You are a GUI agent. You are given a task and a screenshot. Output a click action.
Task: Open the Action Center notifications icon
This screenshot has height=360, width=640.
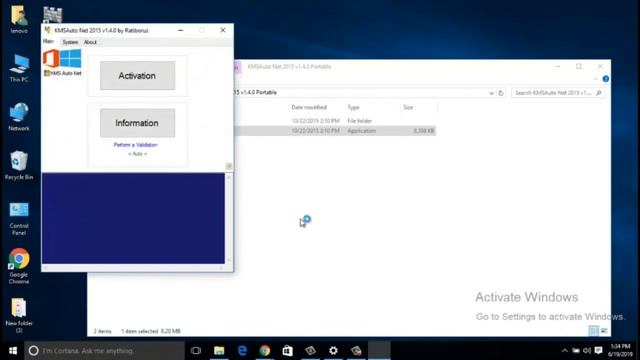coord(598,351)
